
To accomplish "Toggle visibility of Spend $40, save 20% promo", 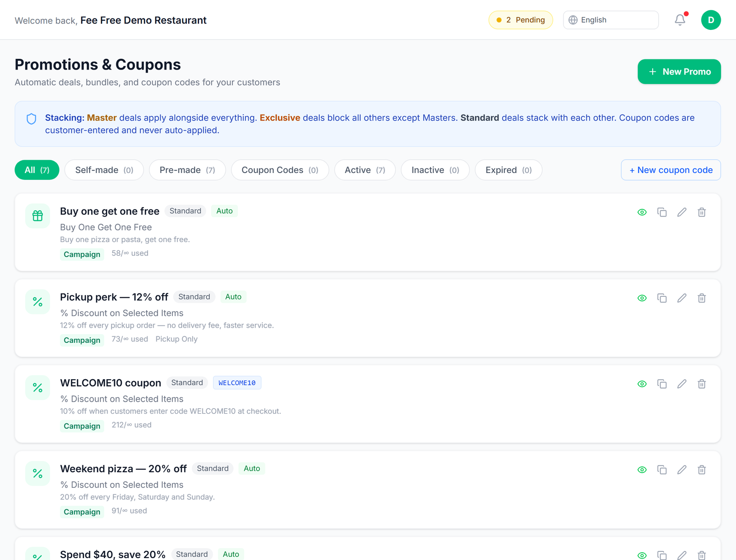I will (x=642, y=555).
